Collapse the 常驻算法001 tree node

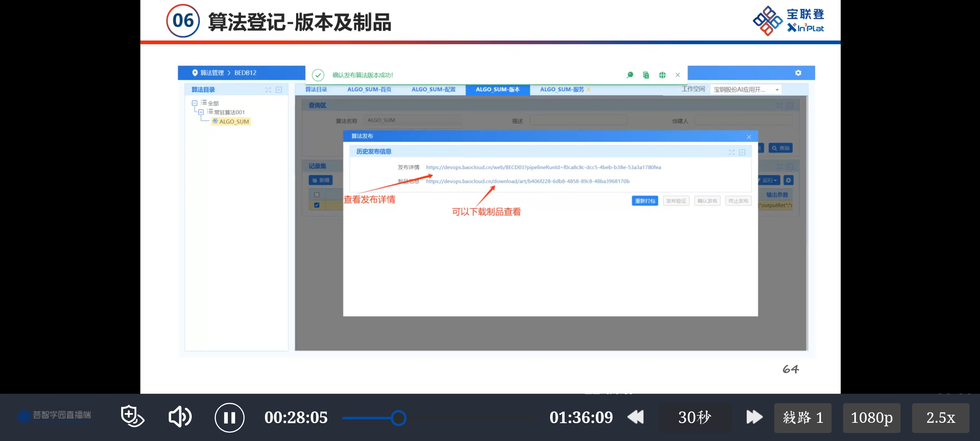tap(201, 112)
